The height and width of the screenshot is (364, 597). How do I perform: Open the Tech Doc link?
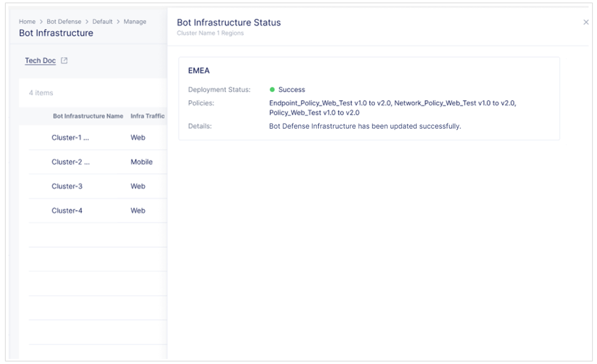(40, 60)
